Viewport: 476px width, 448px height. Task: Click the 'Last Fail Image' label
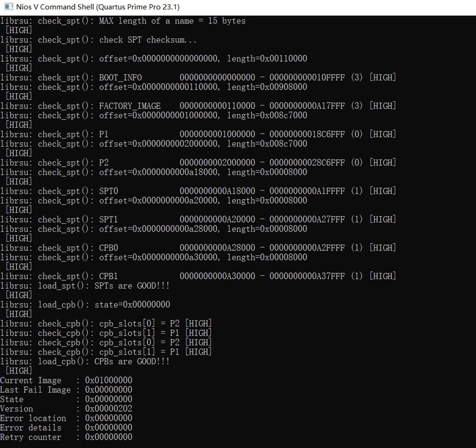click(35, 390)
